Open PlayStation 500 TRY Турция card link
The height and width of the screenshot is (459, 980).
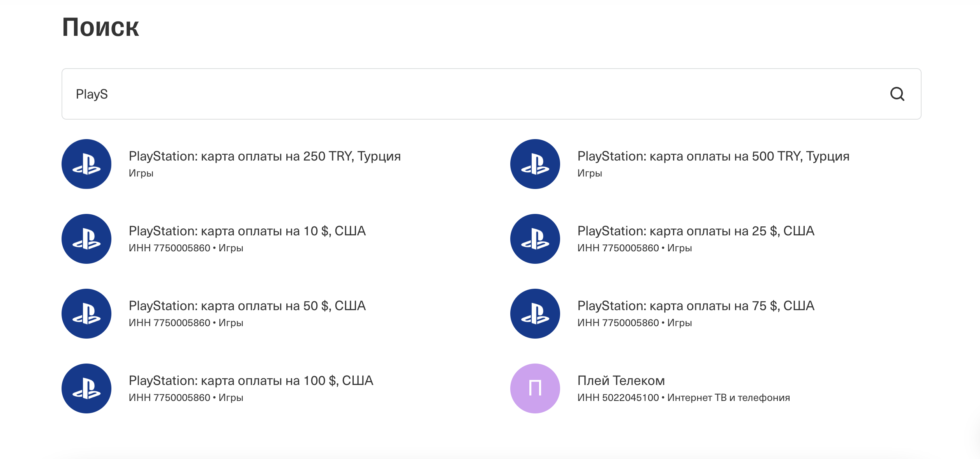pyautogui.click(x=713, y=156)
